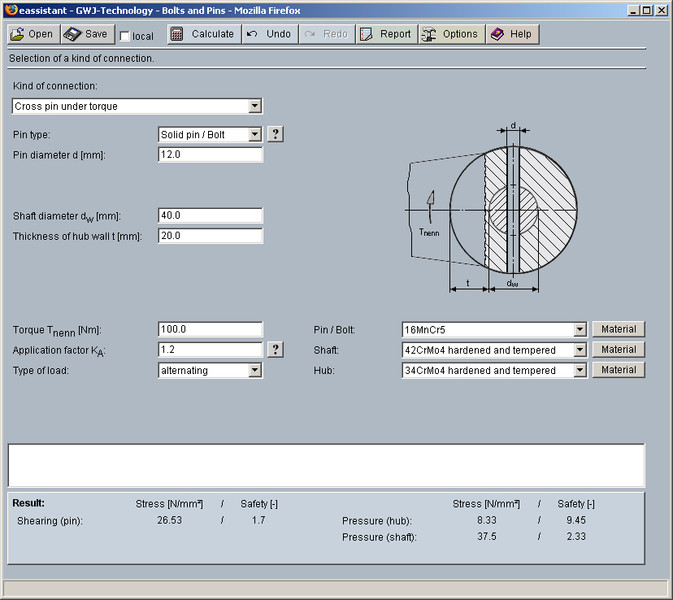Click the Open folder icon

[18, 34]
